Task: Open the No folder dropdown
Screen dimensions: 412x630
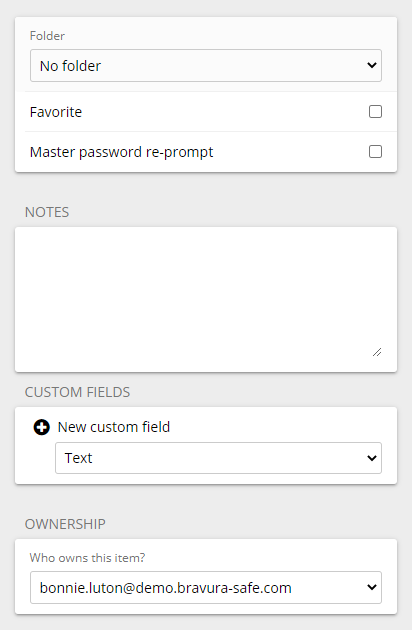Action: point(206,65)
